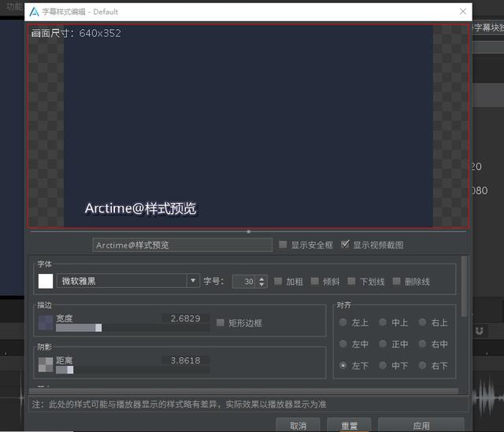Click the preview panel splitter handle dot
This screenshot has height=432, width=504.
point(249,231)
